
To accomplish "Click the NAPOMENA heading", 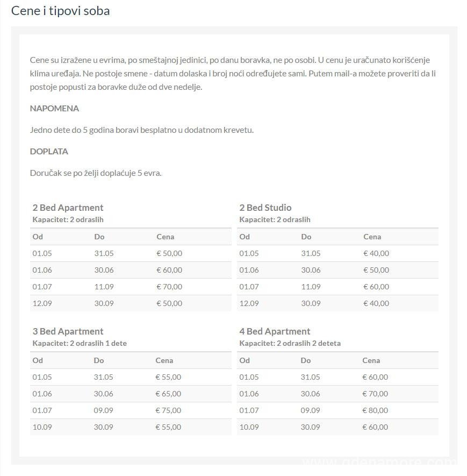I will click(54, 108).
